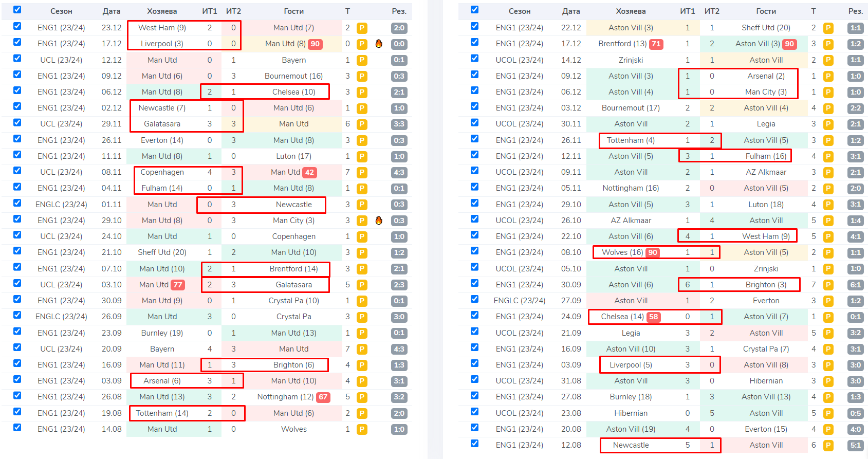Deselect the Man Utd vs Brighton 16.09 row checkbox
The height and width of the screenshot is (459, 868).
[x=17, y=363]
